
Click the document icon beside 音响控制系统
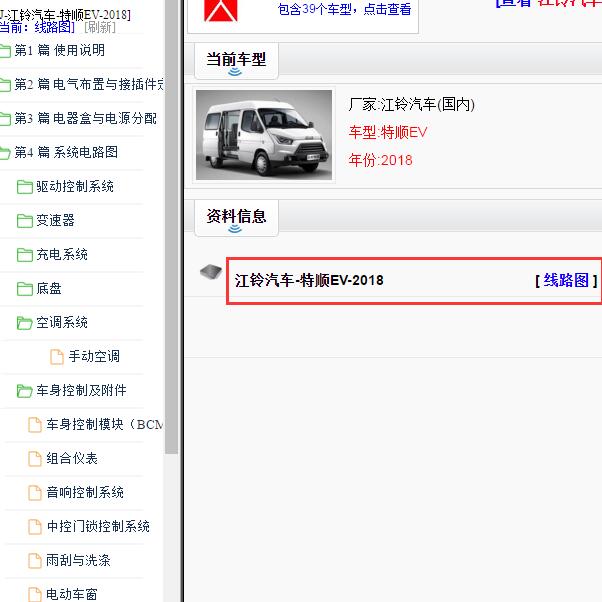coord(35,493)
